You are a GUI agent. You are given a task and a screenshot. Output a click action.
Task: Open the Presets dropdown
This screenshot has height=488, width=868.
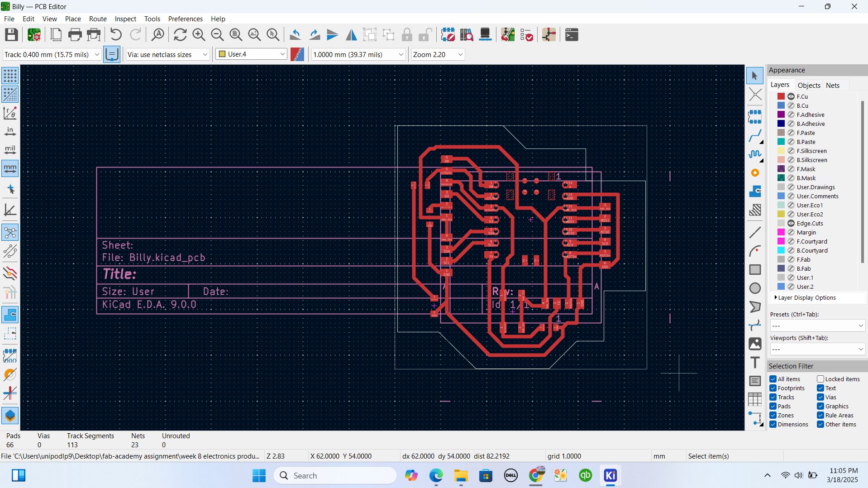(x=817, y=325)
